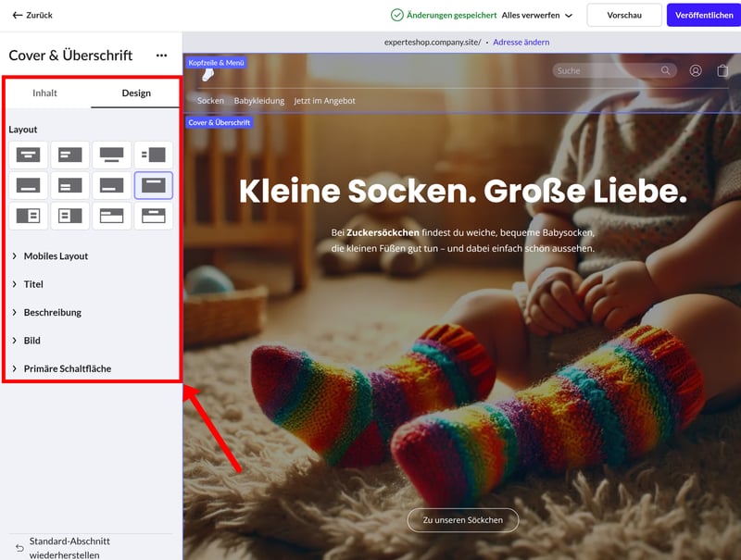Click the Veröffentlichen button
This screenshot has width=741, height=560.
click(703, 15)
